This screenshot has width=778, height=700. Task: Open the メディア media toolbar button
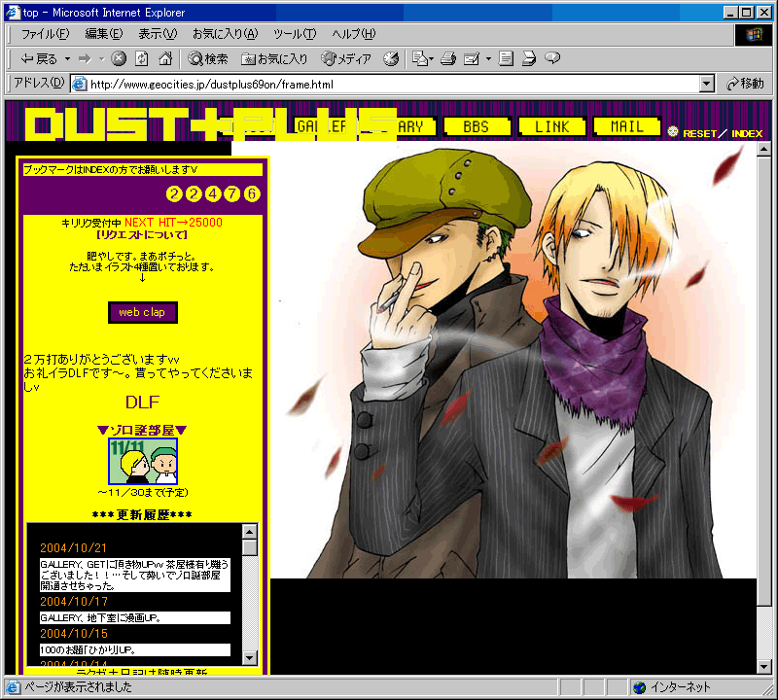point(346,59)
